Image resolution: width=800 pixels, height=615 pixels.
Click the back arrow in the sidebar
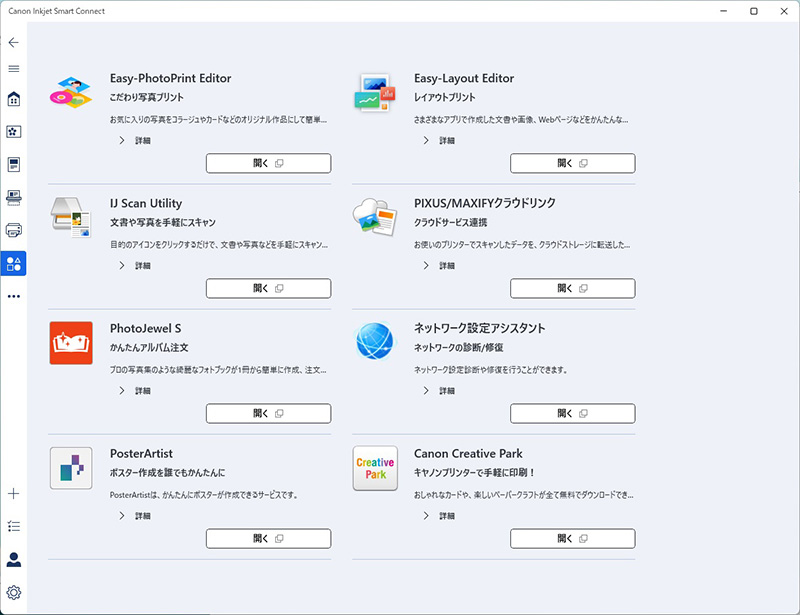(x=14, y=43)
